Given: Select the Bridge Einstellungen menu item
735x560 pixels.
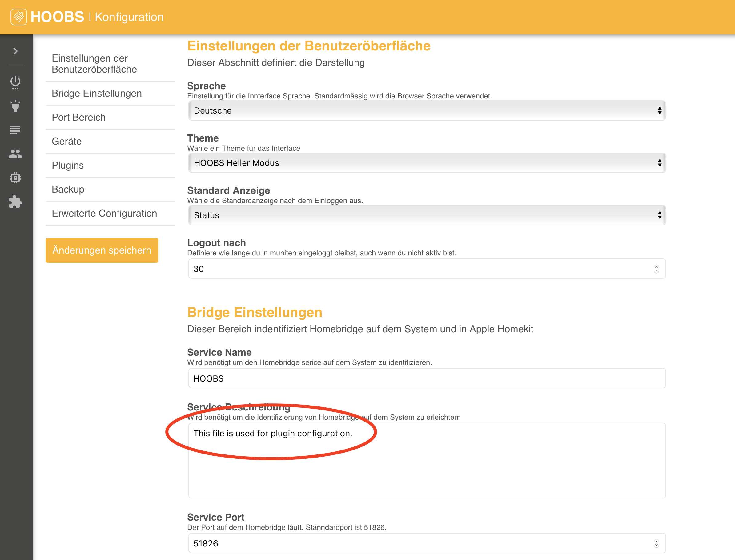Looking at the screenshot, I should (97, 93).
